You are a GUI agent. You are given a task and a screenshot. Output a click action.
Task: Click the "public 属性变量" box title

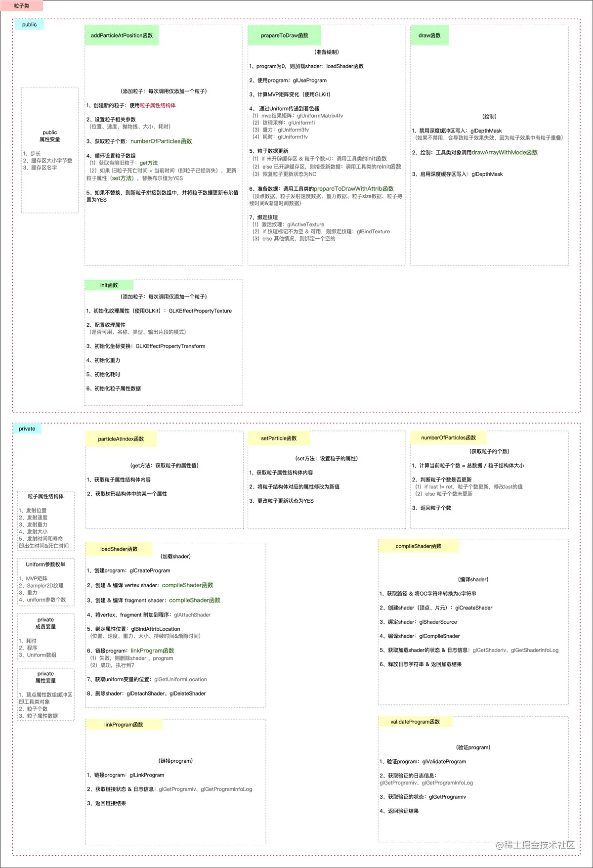[50, 136]
